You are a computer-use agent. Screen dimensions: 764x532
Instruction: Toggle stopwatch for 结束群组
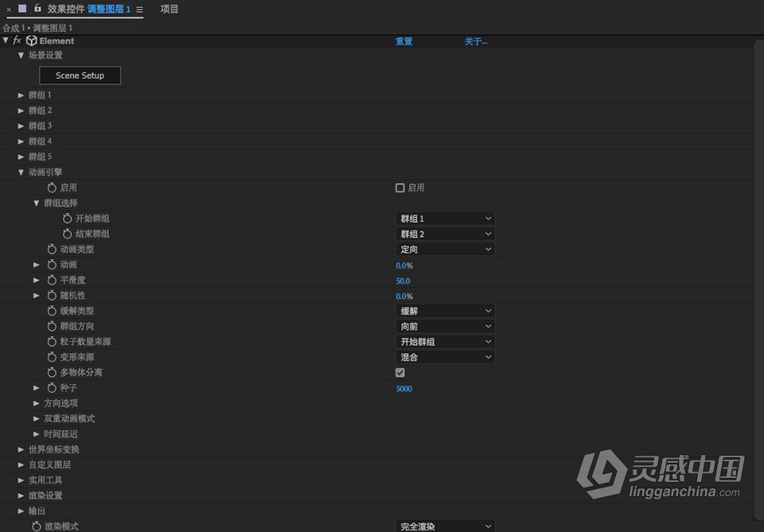68,234
